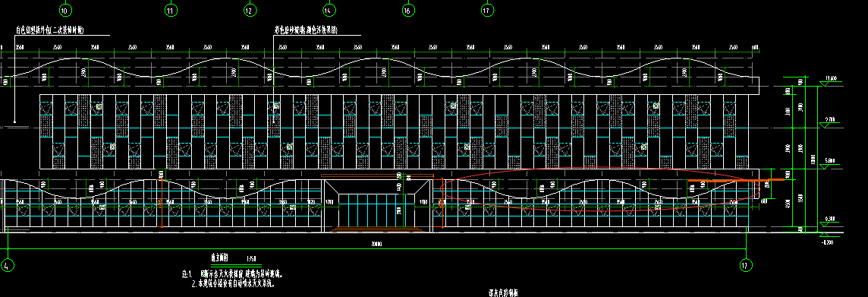
Task: Select the 1:150 scale text
Action: 251,259
